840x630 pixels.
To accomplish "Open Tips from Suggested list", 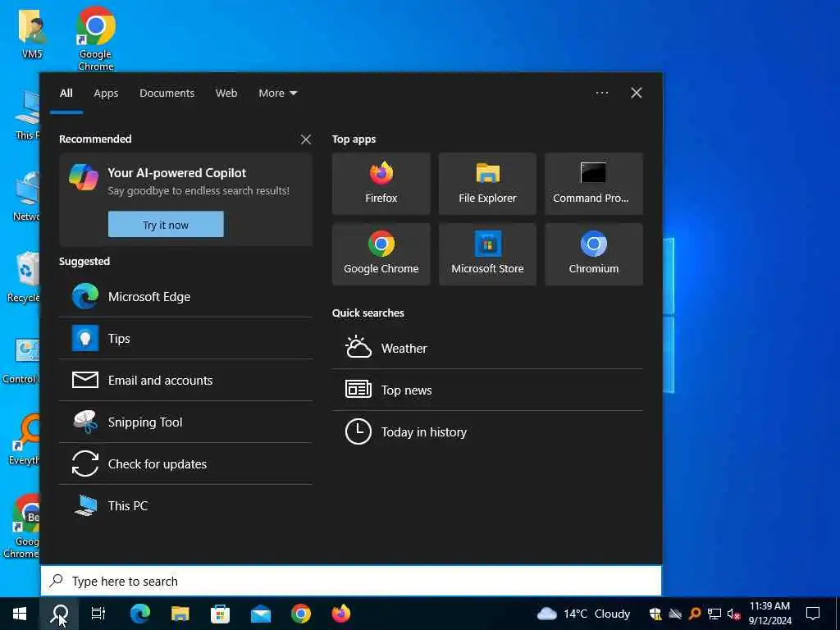I will (186, 339).
